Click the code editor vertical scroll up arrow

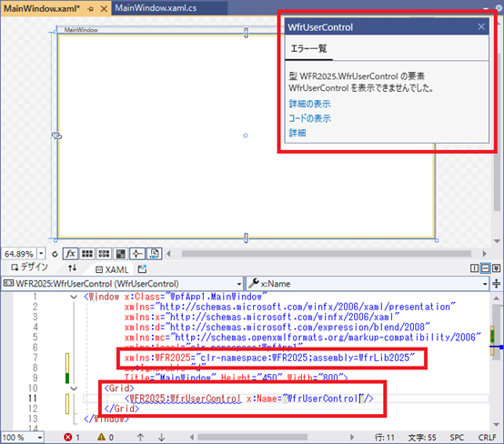[497, 298]
